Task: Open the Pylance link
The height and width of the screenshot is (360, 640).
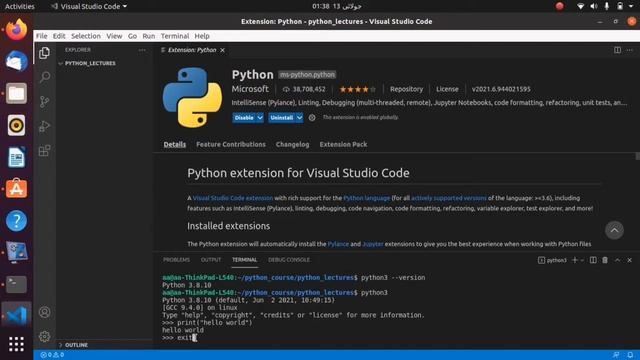Action: tap(338, 244)
